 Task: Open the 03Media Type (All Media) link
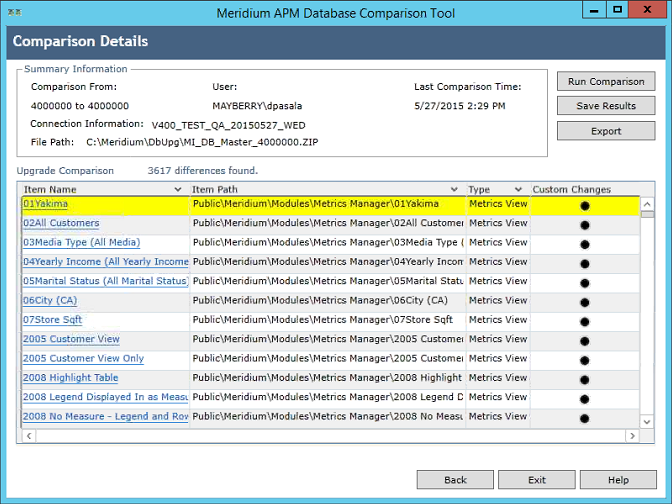click(x=81, y=243)
